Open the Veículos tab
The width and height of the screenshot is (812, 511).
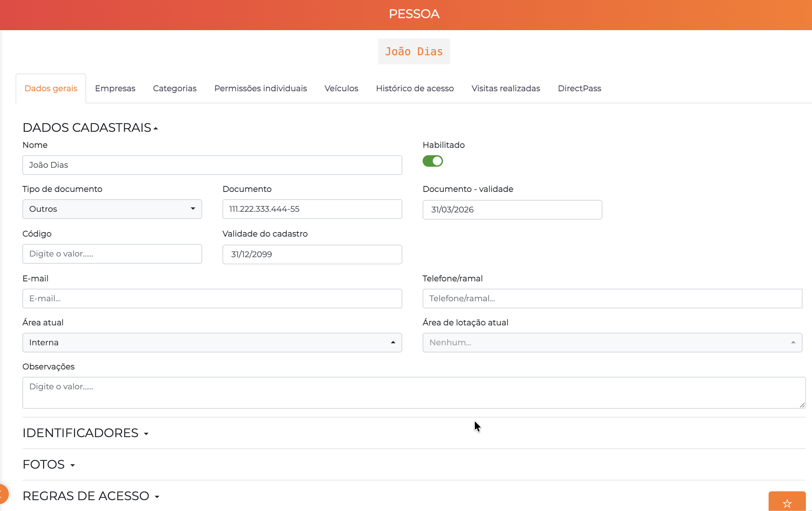tap(341, 88)
